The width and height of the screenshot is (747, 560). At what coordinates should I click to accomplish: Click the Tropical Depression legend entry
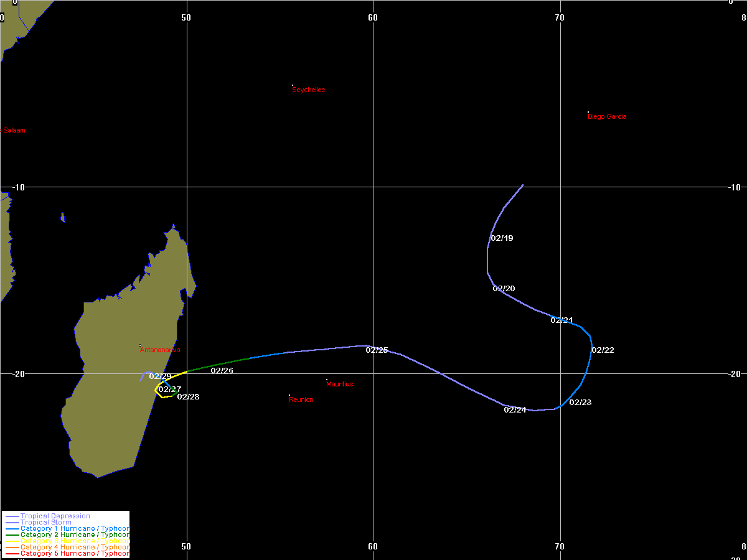pos(55,516)
